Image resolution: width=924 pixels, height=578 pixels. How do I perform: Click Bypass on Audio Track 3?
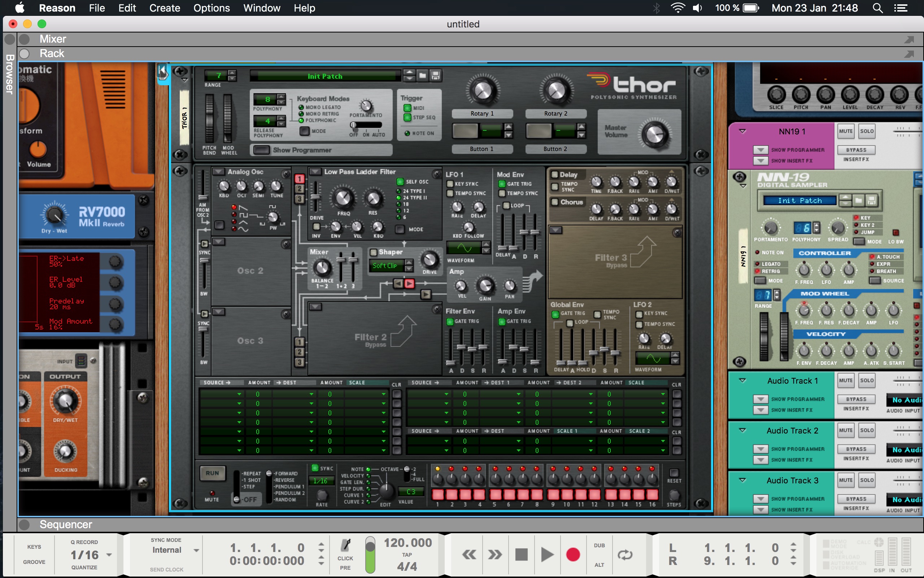[857, 499]
